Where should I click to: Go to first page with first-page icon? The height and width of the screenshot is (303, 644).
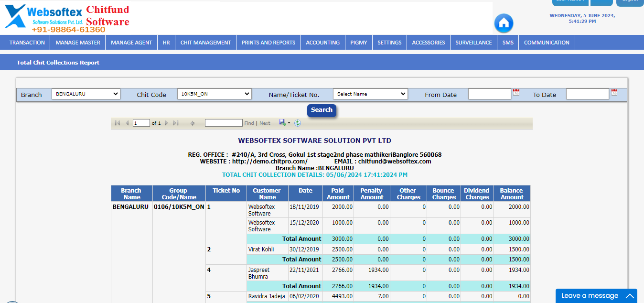pos(118,123)
